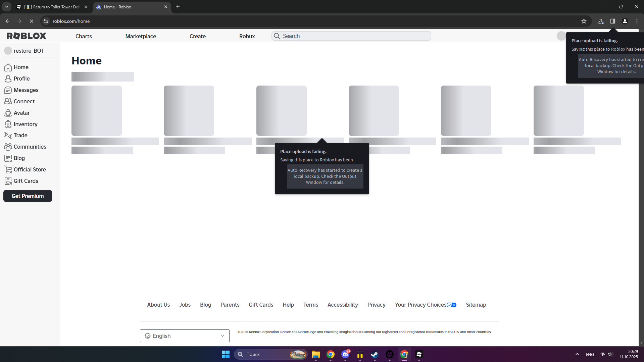
Task: Click the ENG language indicator
Action: [590, 354]
